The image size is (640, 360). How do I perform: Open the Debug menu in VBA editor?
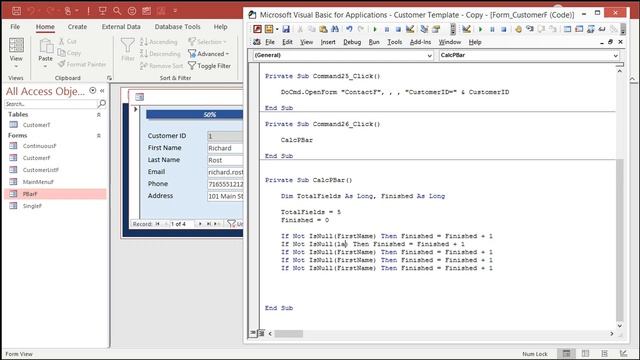pos(352,42)
